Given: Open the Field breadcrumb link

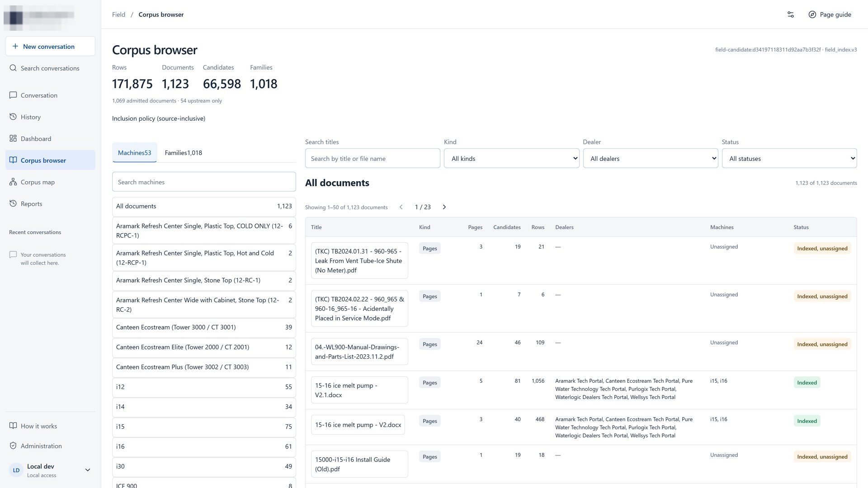Looking at the screenshot, I should pos(118,14).
